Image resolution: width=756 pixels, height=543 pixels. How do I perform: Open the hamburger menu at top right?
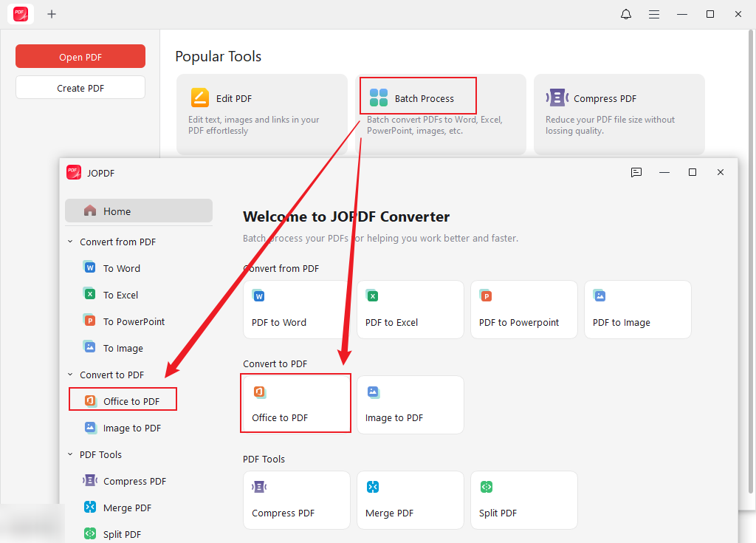pyautogui.click(x=654, y=14)
